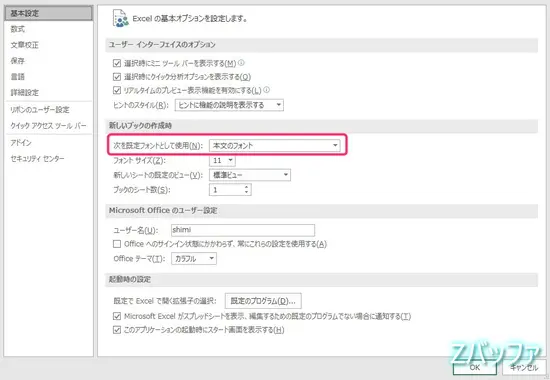Open the 詳細設定 options category
550x380 pixels.
coord(25,93)
